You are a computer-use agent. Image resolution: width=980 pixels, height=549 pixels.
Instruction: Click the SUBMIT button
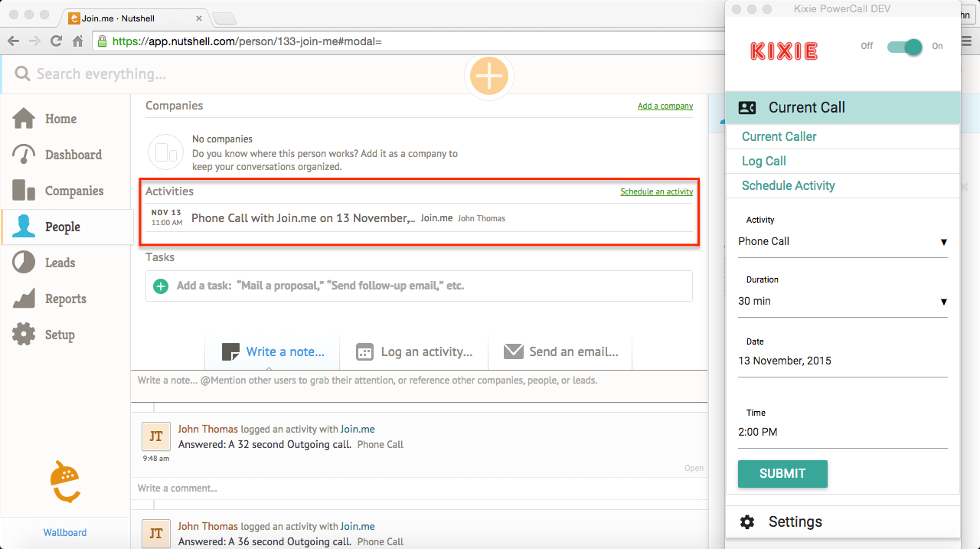pyautogui.click(x=782, y=474)
